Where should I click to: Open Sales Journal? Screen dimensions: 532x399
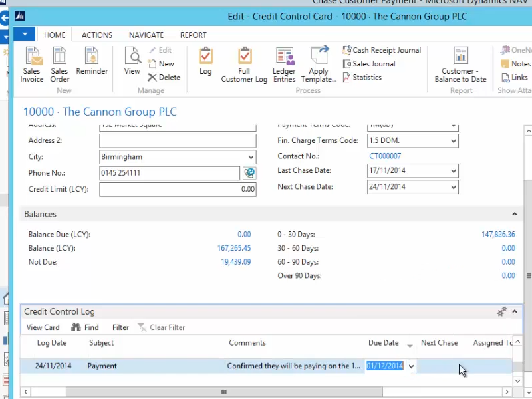[x=369, y=64]
